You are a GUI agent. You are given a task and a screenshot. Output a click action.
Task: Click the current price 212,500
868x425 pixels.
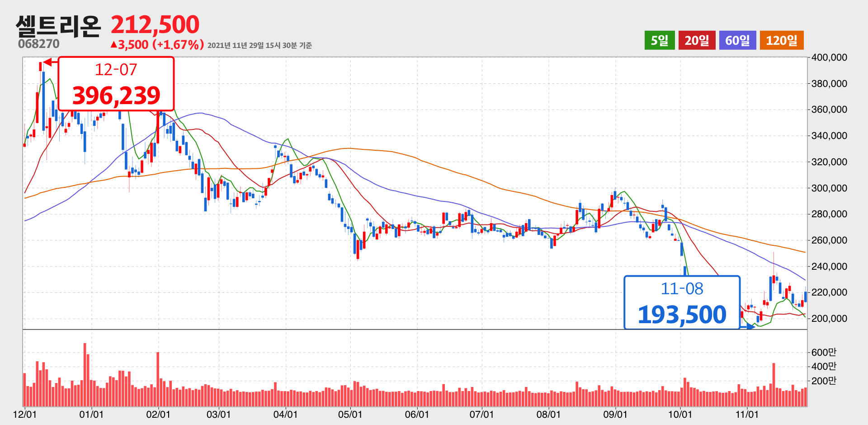[155, 24]
